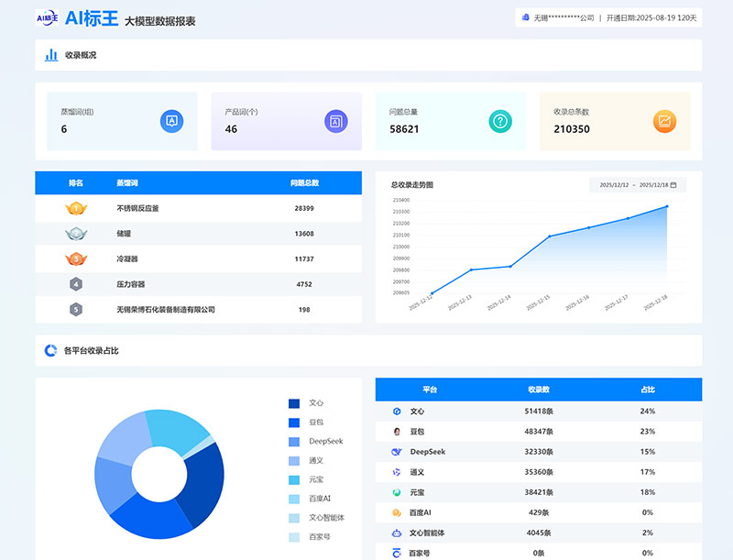Click the blue 蒸馏词 card icon
Image resolution: width=733 pixels, height=560 pixels.
tap(171, 121)
